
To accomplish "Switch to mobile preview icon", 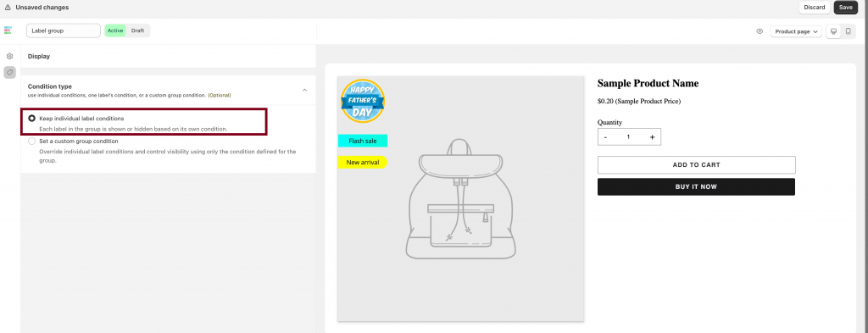I will (x=848, y=31).
